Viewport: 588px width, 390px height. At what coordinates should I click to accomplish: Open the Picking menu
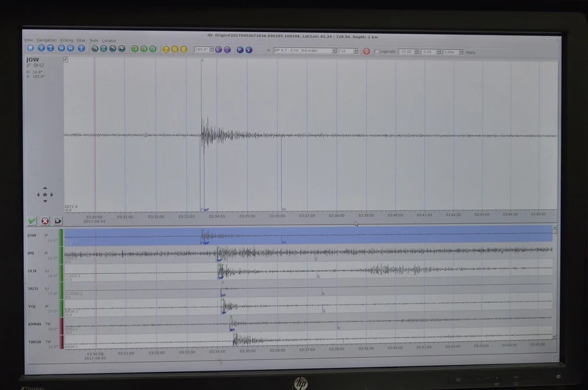(x=66, y=40)
